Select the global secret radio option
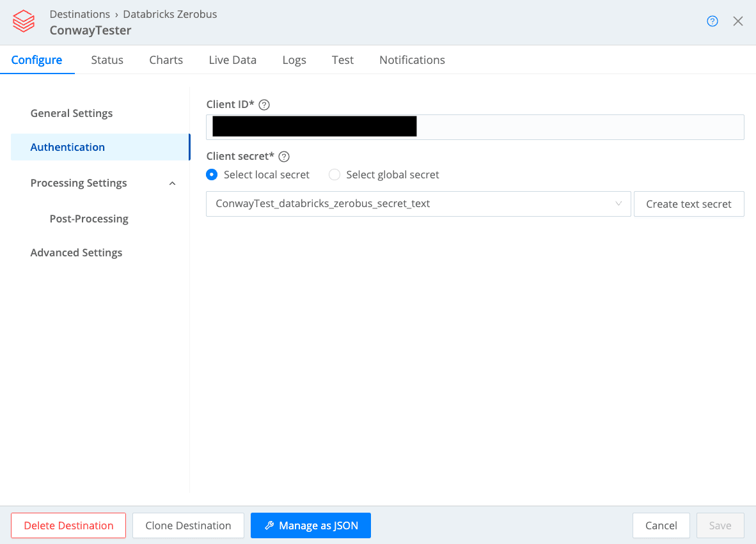The height and width of the screenshot is (544, 756). tap(334, 175)
